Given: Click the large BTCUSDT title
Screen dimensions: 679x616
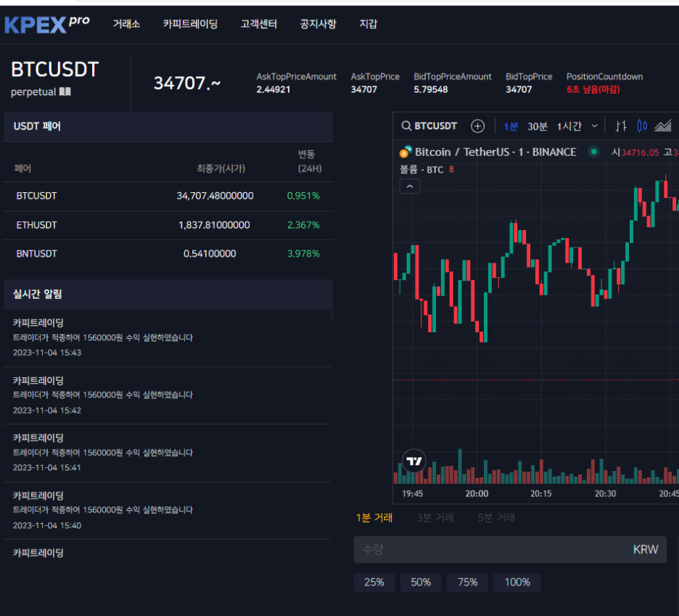Looking at the screenshot, I should pos(55,70).
